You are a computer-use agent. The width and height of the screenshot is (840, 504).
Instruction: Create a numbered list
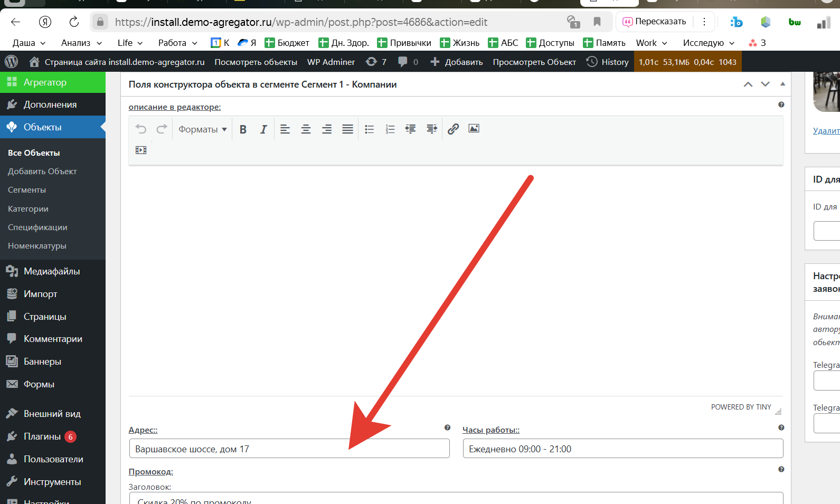pos(390,129)
